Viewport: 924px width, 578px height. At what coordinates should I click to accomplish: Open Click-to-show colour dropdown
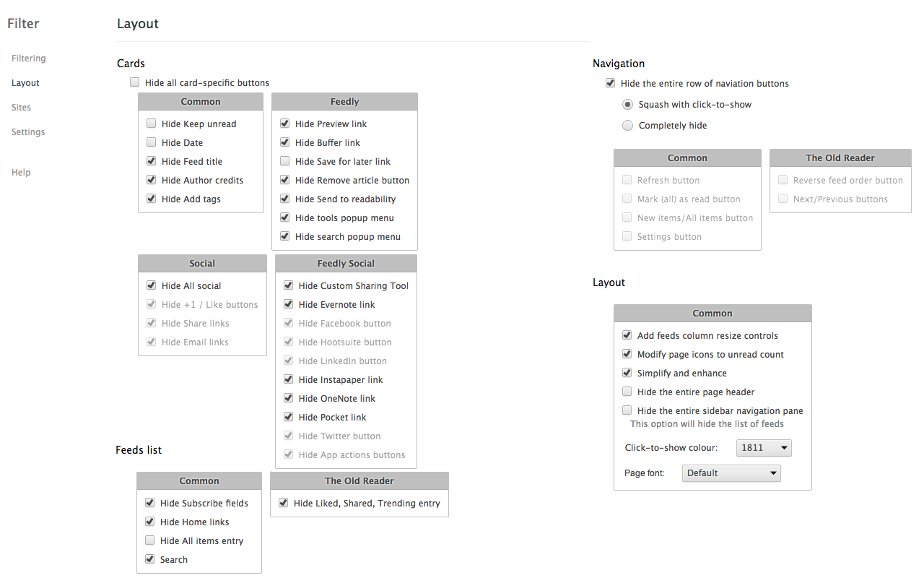point(764,448)
